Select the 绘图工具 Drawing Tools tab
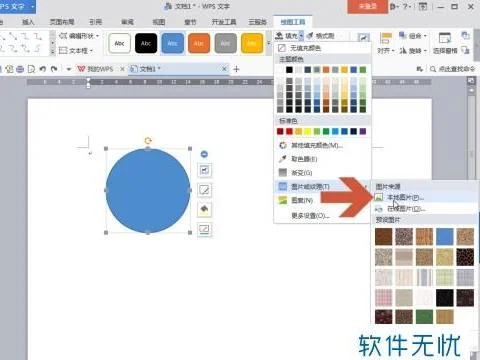This screenshot has width=480, height=360. 293,22
